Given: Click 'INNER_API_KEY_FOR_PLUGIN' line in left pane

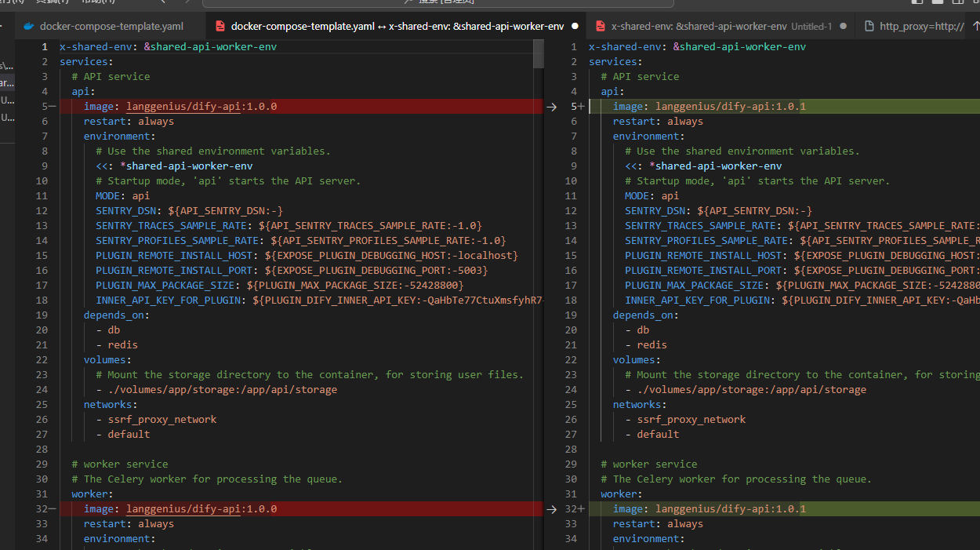Looking at the screenshot, I should point(319,300).
